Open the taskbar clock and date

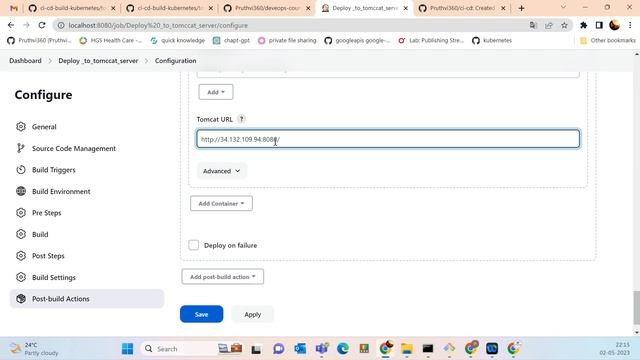coord(614,349)
